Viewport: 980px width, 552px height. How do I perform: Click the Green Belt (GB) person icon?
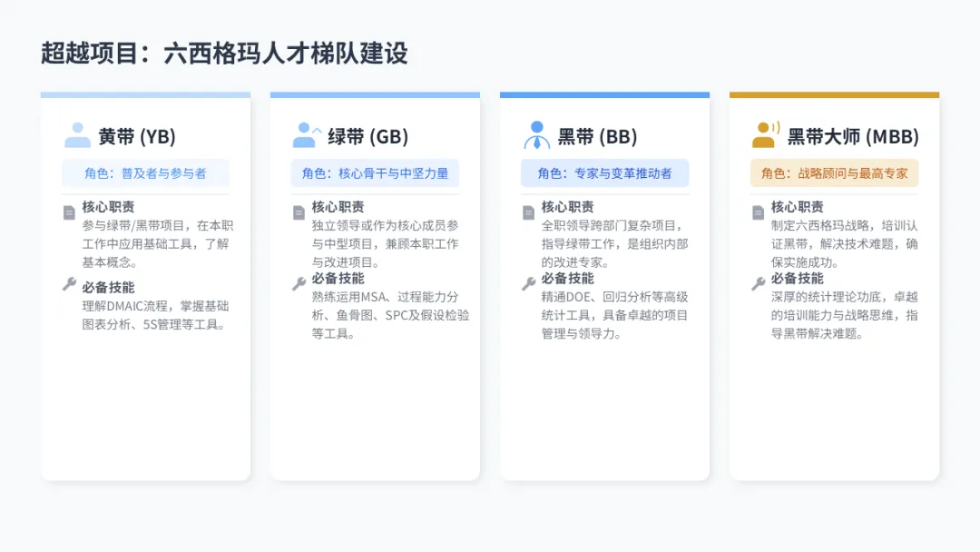pyautogui.click(x=307, y=135)
